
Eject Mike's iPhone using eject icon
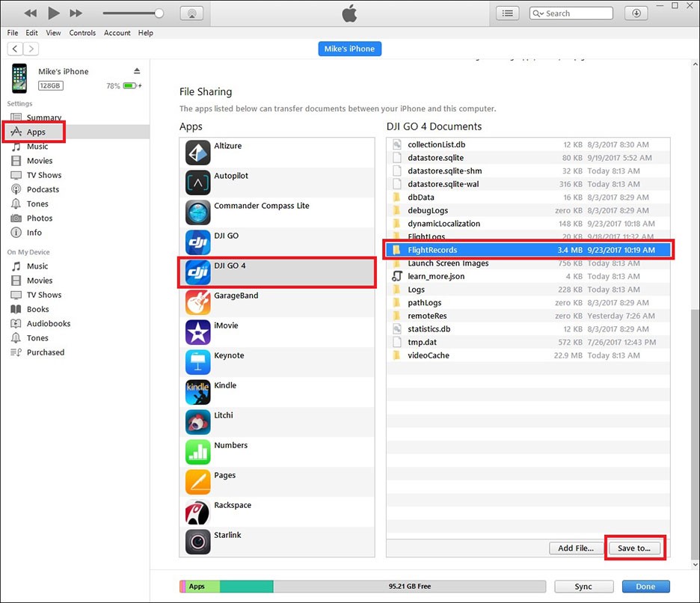click(137, 71)
